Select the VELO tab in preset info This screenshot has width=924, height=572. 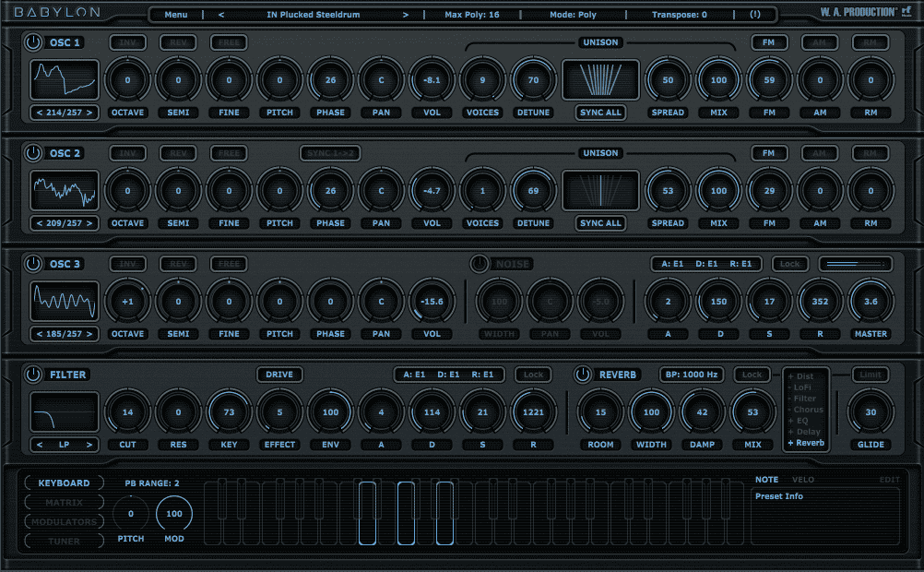pos(802,480)
